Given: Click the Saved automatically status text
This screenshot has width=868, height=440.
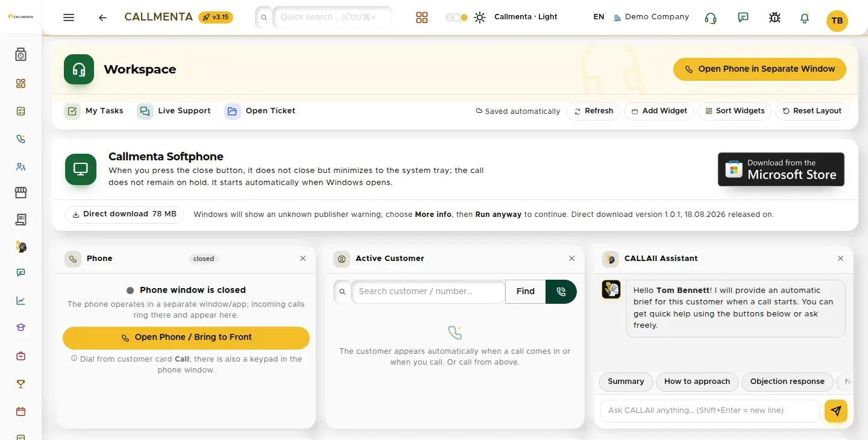Looking at the screenshot, I should 518,112.
